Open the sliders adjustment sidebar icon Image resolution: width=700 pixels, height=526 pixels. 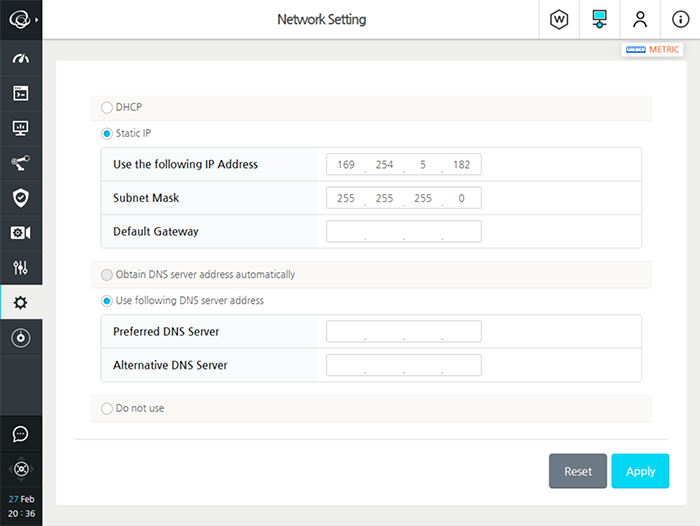point(21,267)
